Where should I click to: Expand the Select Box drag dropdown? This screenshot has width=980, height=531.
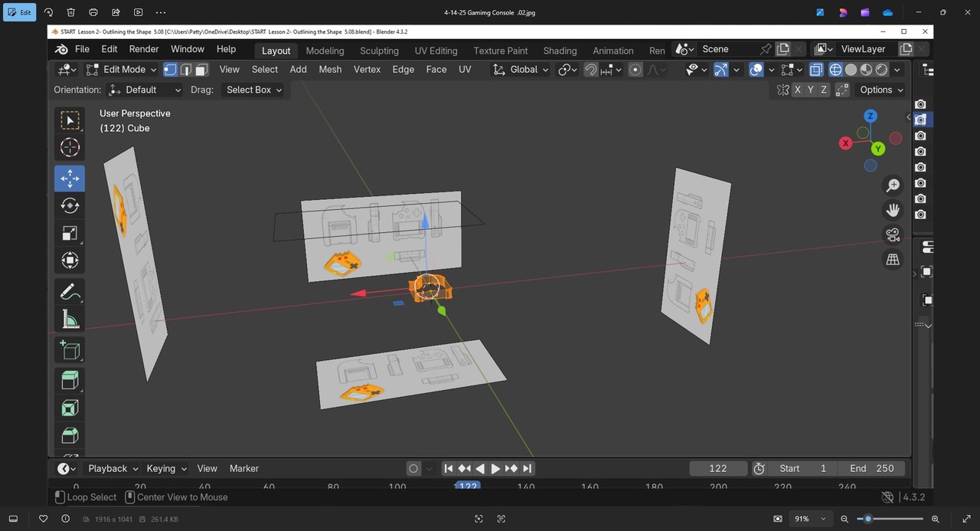253,90
